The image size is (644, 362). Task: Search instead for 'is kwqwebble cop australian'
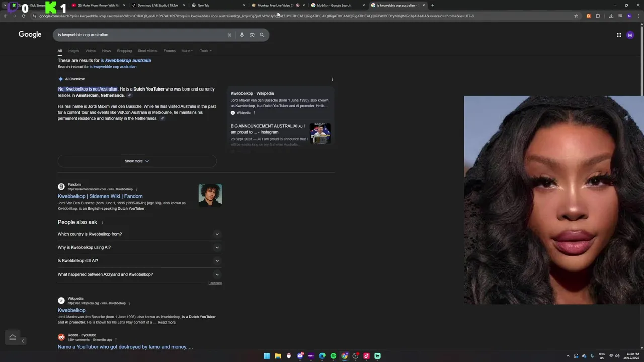113,67
